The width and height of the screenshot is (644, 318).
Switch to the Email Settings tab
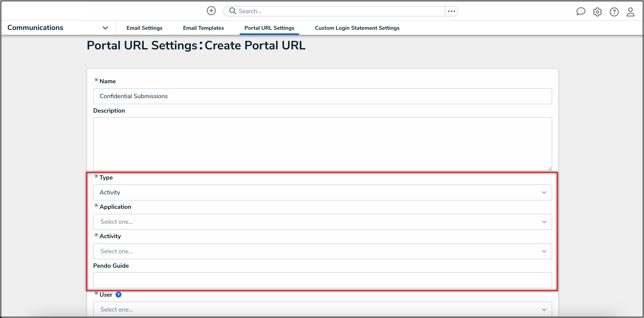[144, 28]
